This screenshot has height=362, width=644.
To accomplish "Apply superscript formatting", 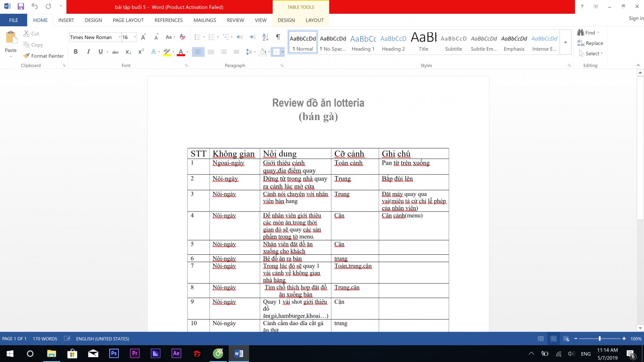I will [x=141, y=52].
